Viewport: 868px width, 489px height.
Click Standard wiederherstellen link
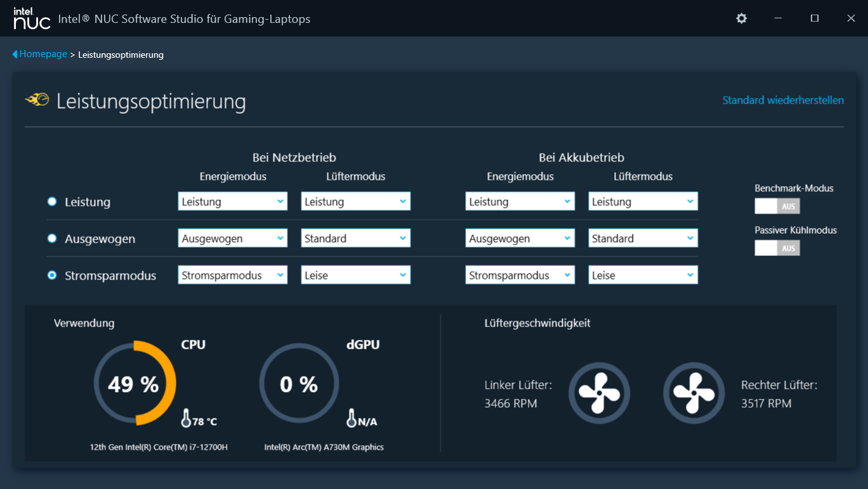pos(783,100)
